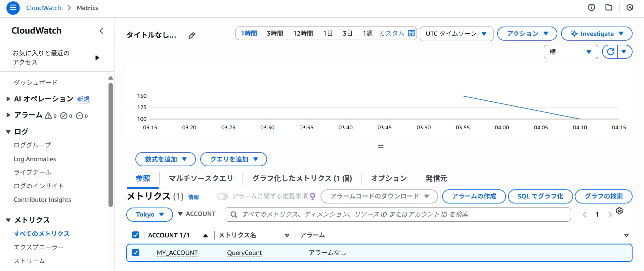Switch to the Browse (参照) tab
The image size is (644, 271).
tap(143, 178)
